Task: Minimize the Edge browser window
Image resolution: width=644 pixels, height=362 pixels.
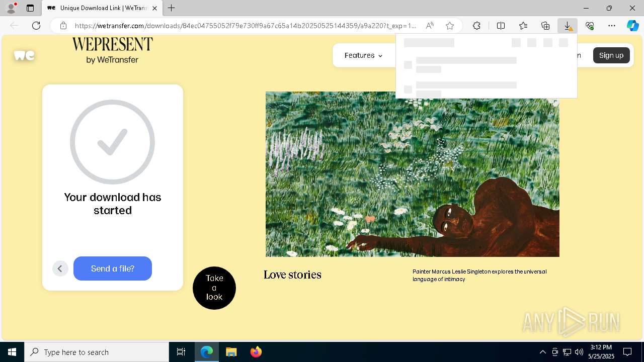Action: click(586, 8)
